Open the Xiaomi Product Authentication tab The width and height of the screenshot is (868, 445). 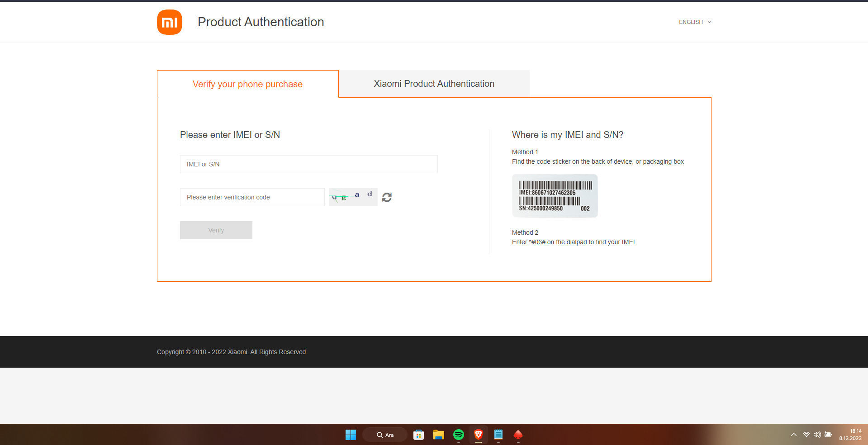tap(434, 84)
